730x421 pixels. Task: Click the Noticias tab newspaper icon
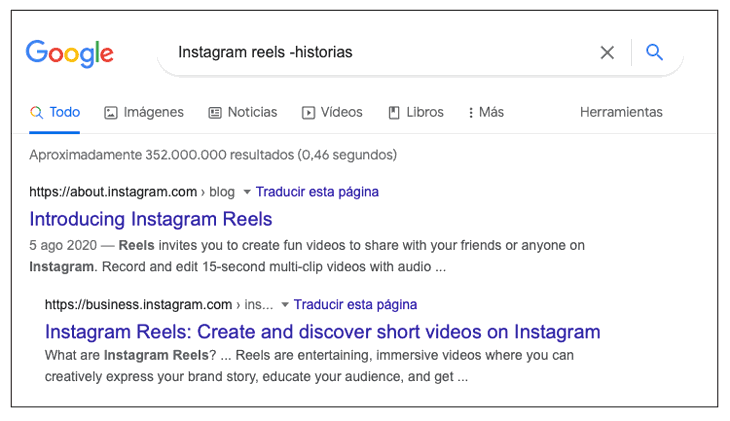click(x=215, y=113)
